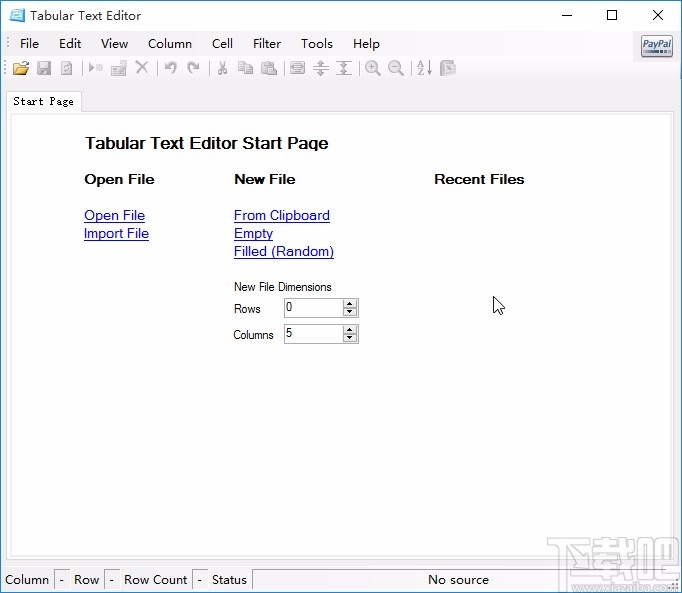Click the Delete X toolbar icon
Screen dimensions: 682x593
tap(142, 68)
